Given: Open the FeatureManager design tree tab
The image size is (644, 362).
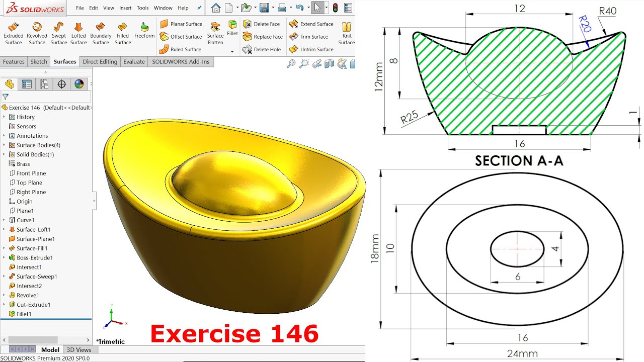Looking at the screenshot, I should pos(9,84).
